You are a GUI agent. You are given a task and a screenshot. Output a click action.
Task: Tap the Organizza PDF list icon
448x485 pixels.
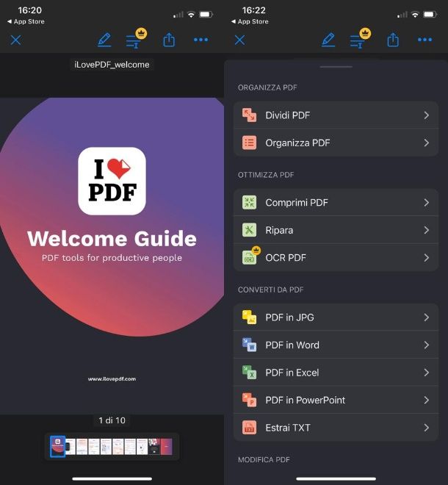coord(249,143)
